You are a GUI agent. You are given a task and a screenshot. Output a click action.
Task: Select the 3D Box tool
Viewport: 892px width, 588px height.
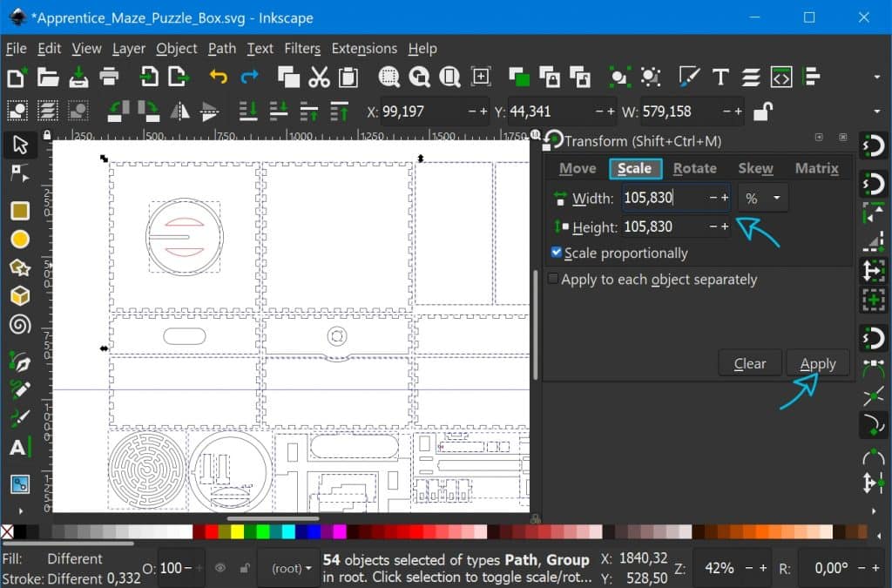click(x=20, y=296)
